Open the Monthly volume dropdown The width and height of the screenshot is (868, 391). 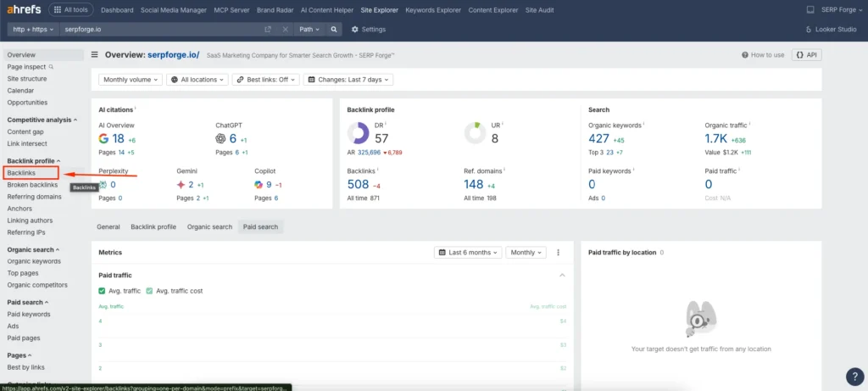(x=131, y=80)
